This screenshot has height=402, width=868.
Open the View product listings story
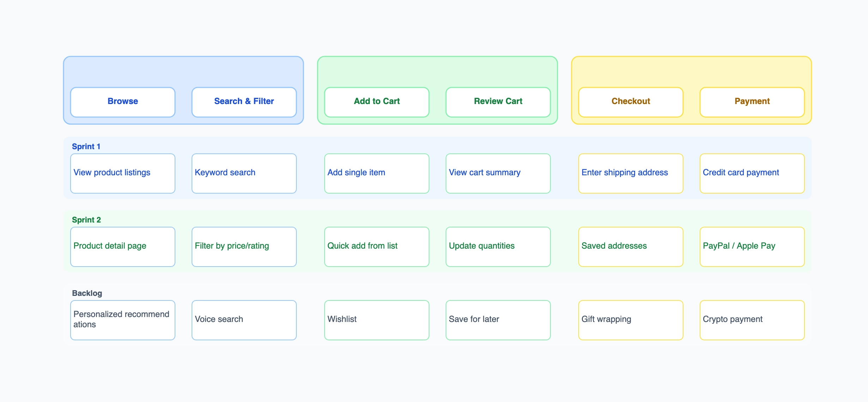tap(122, 173)
